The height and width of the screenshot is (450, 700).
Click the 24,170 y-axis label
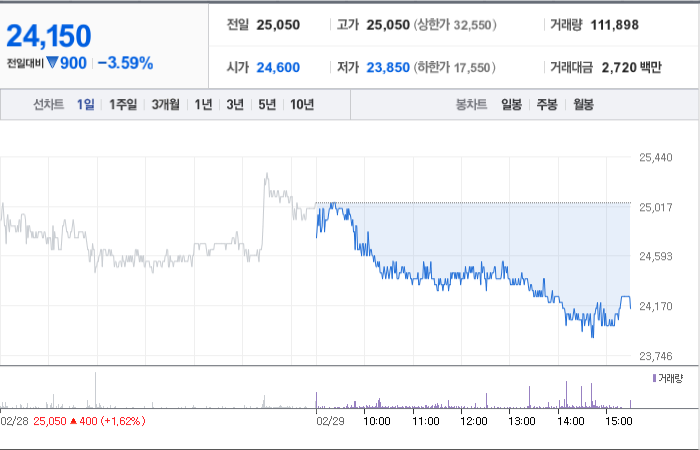tap(656, 306)
